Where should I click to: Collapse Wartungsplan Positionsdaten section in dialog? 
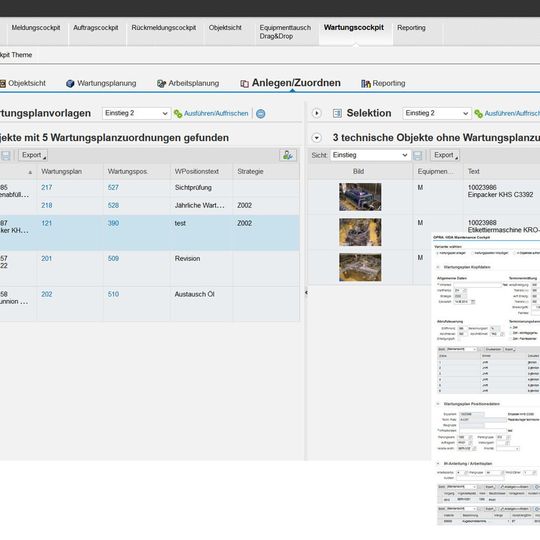tap(438, 404)
